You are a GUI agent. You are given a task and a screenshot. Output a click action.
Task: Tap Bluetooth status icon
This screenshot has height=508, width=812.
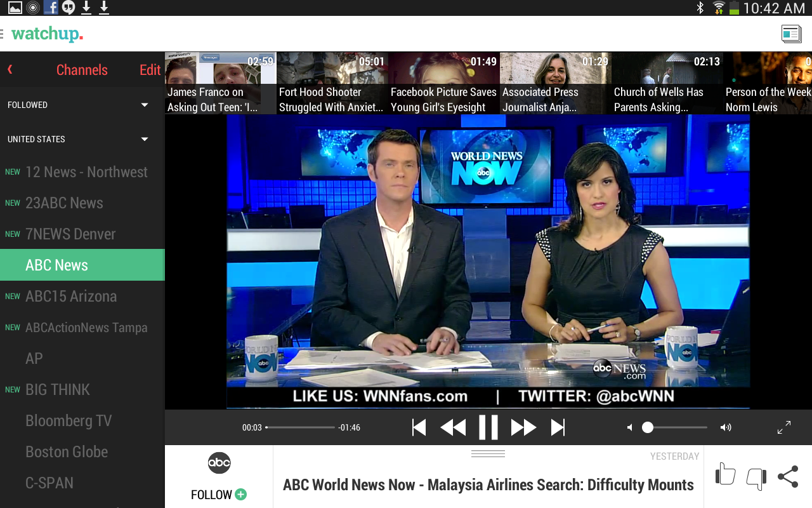click(x=701, y=8)
